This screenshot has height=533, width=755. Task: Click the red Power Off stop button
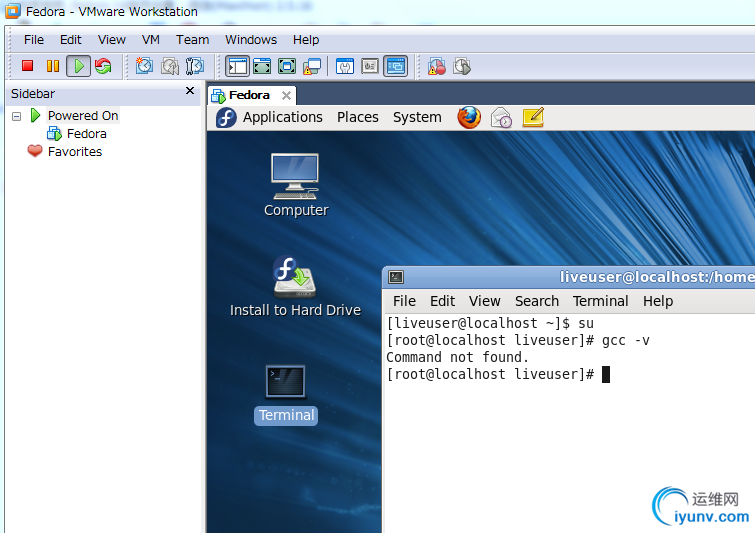click(27, 66)
